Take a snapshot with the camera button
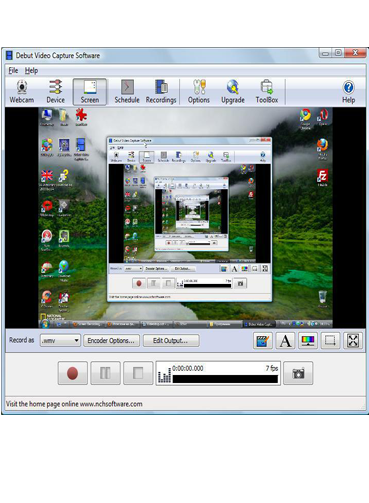 tap(298, 373)
